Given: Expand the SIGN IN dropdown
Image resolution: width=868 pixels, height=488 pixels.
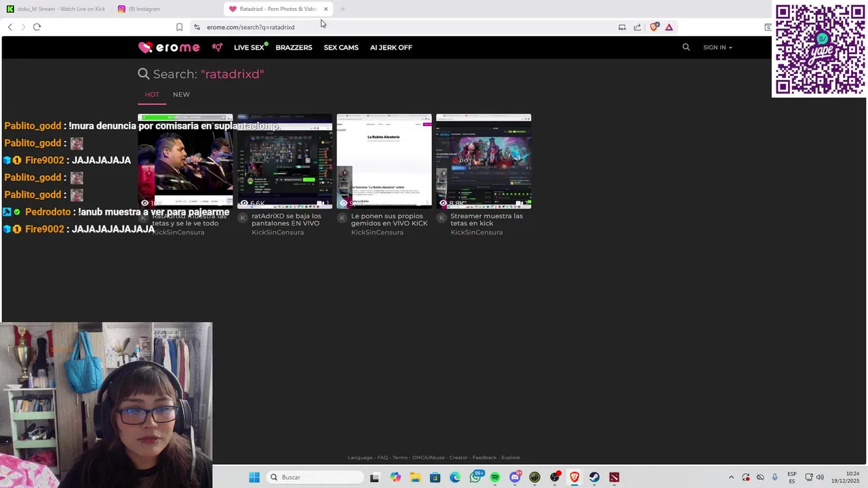Looking at the screenshot, I should click(x=717, y=47).
